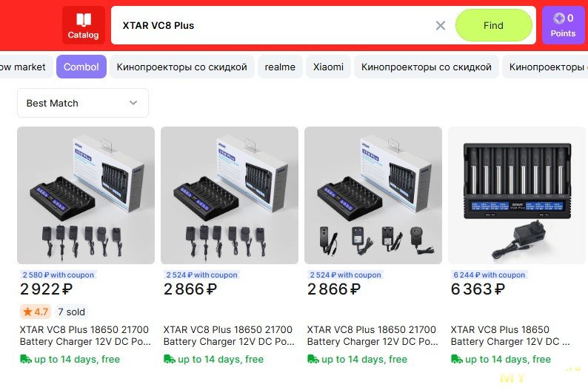588x390 pixels.
Task: Click delivery truck icon on first product
Action: pos(25,359)
